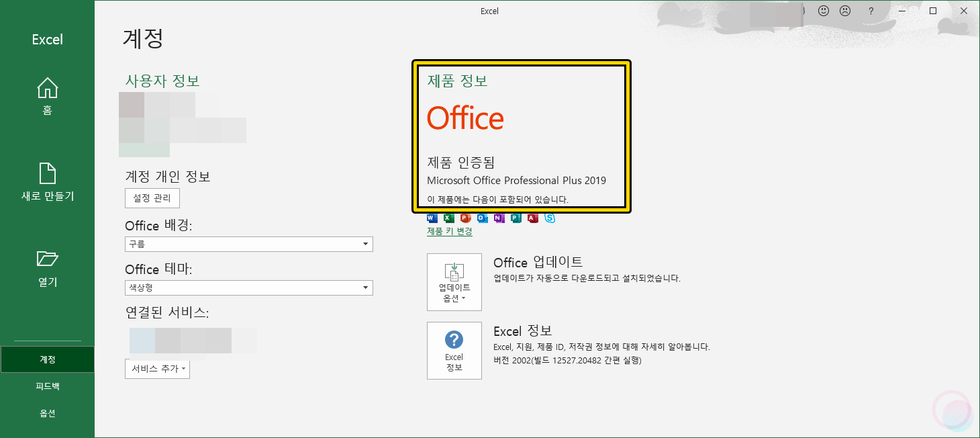Click the Excel app icon under product info

(x=448, y=218)
